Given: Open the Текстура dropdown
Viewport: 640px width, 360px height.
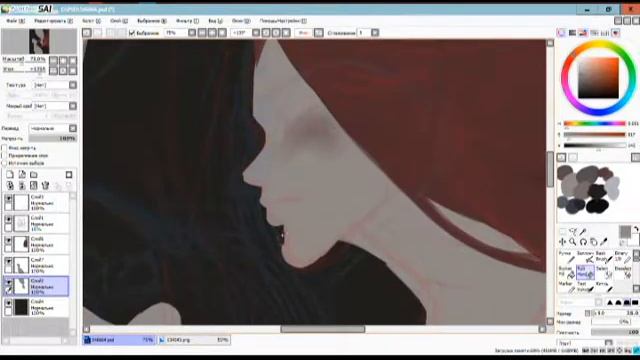Looking at the screenshot, I should point(73,85).
